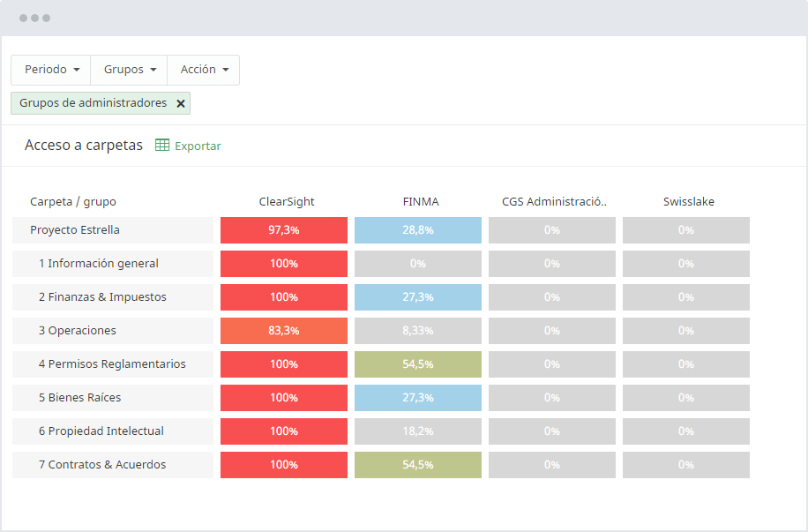This screenshot has width=808, height=532.
Task: Click the 0% Swisslake cell for Proyecto Estrella
Action: [686, 230]
